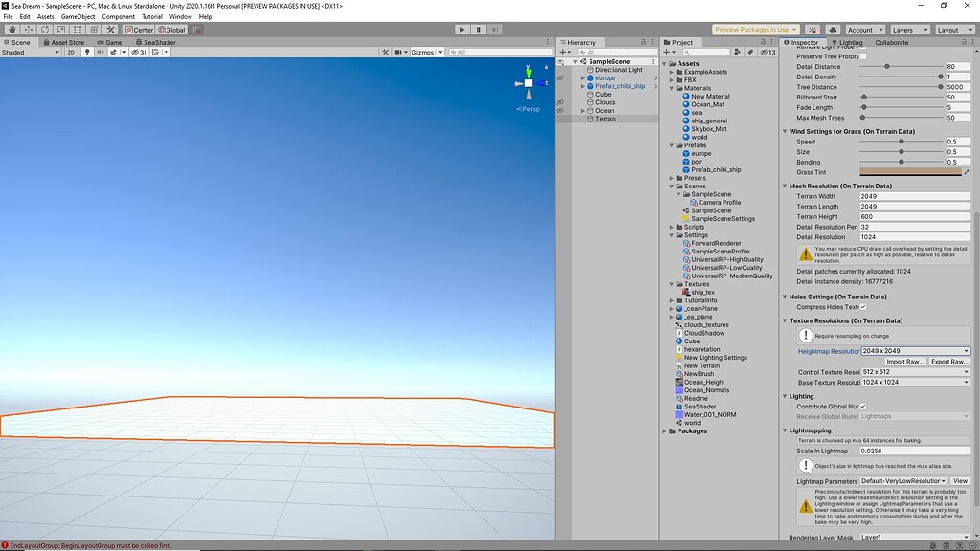Image resolution: width=980 pixels, height=551 pixels.
Task: Toggle scene lighting in Scene view toolbar
Action: tap(85, 52)
